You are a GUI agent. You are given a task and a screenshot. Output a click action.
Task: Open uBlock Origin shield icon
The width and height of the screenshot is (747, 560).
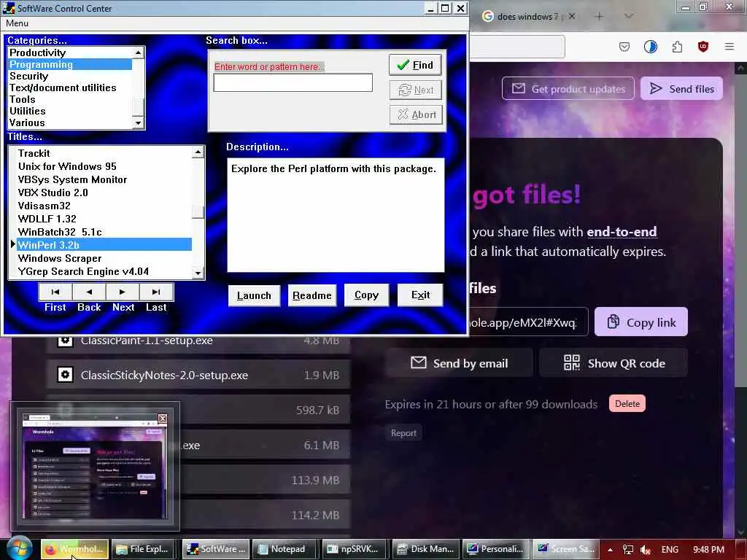pos(703,47)
